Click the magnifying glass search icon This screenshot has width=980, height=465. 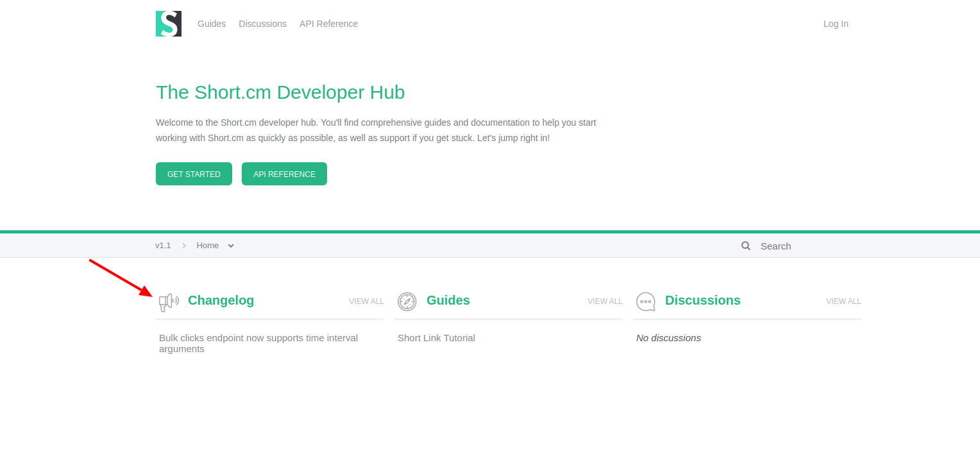[745, 246]
